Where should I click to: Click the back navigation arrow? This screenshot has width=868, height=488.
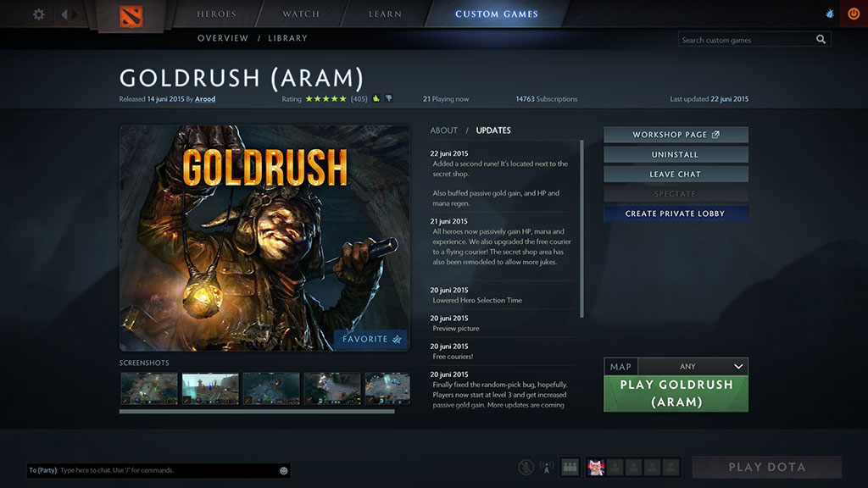point(64,14)
